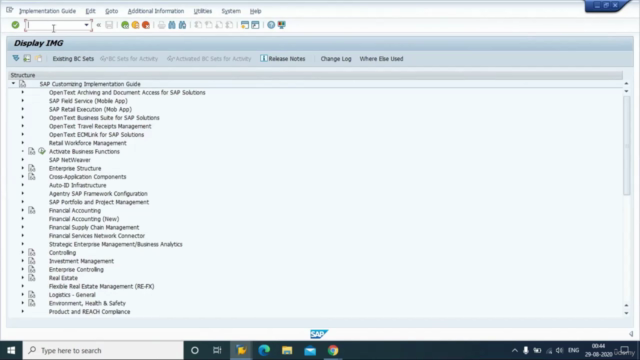Click the Generate Shortcut icon
The height and width of the screenshot is (360, 640).
pyautogui.click(x=255, y=25)
